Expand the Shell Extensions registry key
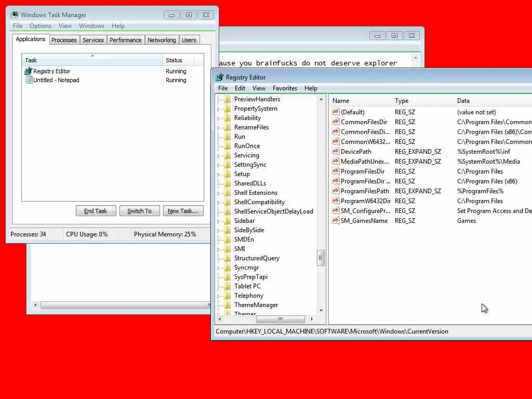 pyautogui.click(x=219, y=193)
